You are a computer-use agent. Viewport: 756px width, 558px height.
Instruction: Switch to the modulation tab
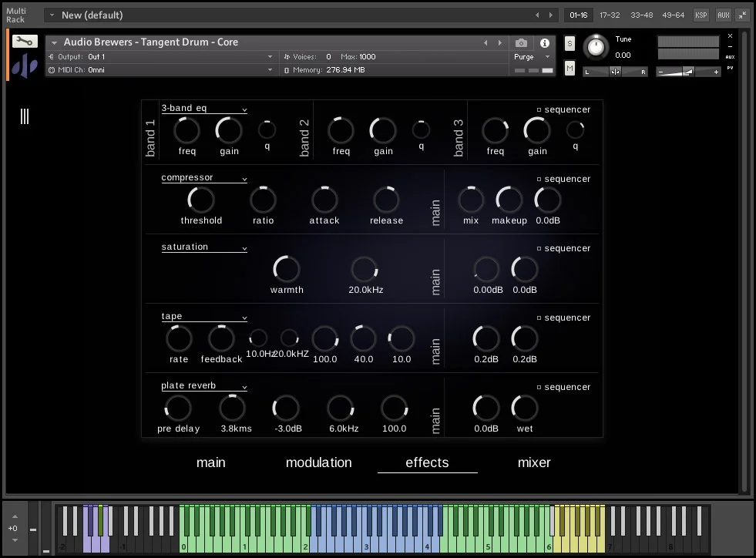coord(318,462)
